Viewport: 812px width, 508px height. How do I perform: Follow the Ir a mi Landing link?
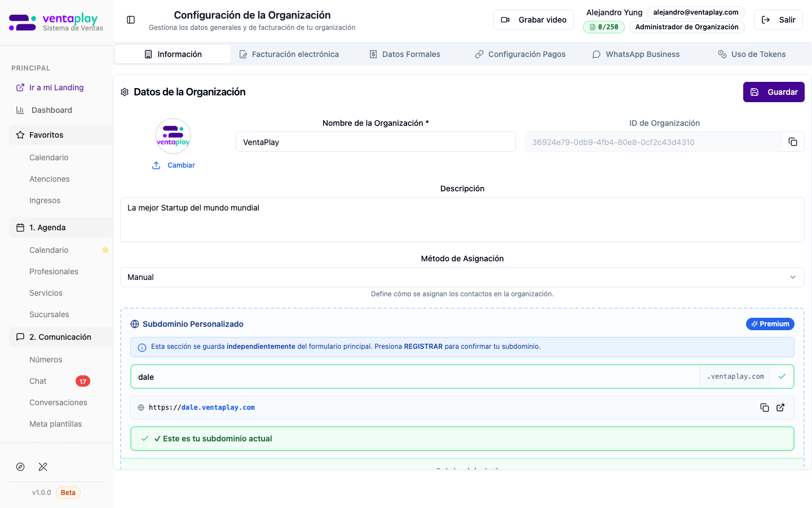[x=56, y=87]
